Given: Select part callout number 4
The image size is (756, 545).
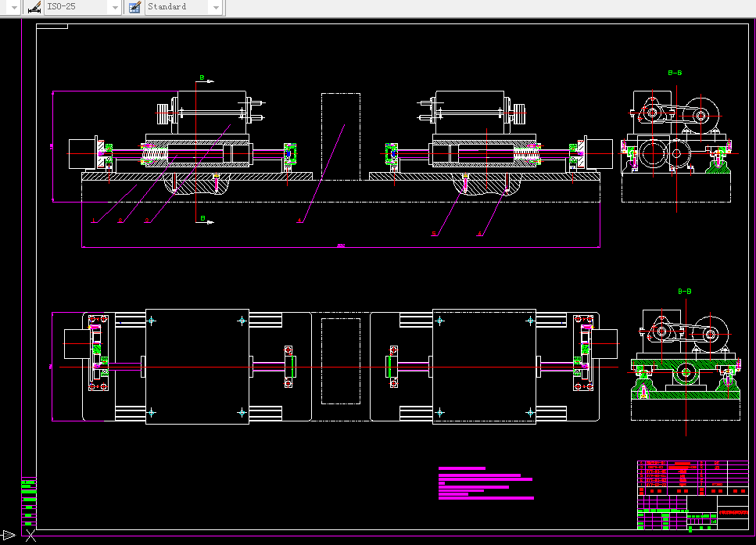Looking at the screenshot, I should [299, 221].
